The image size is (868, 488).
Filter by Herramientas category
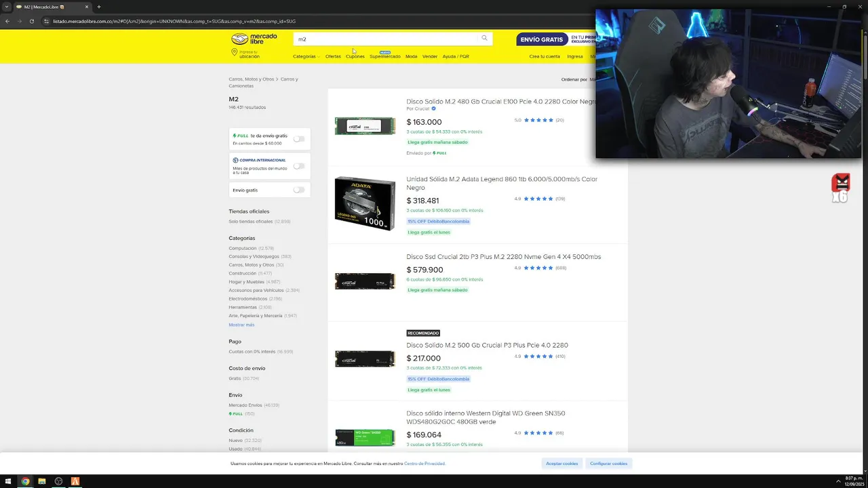pyautogui.click(x=243, y=307)
